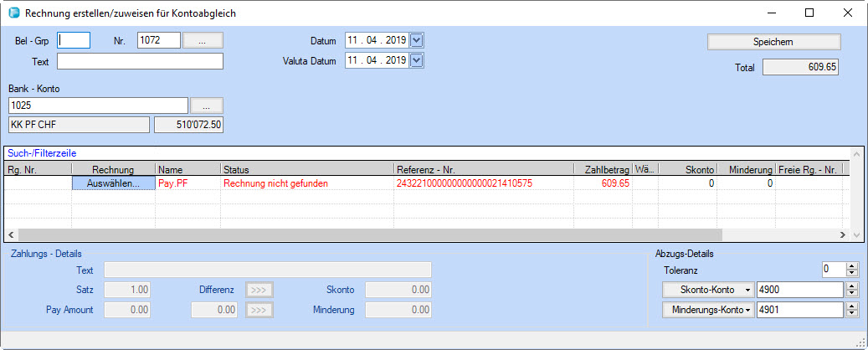Open the Datum calendar dropdown
868x350 pixels.
click(x=418, y=40)
